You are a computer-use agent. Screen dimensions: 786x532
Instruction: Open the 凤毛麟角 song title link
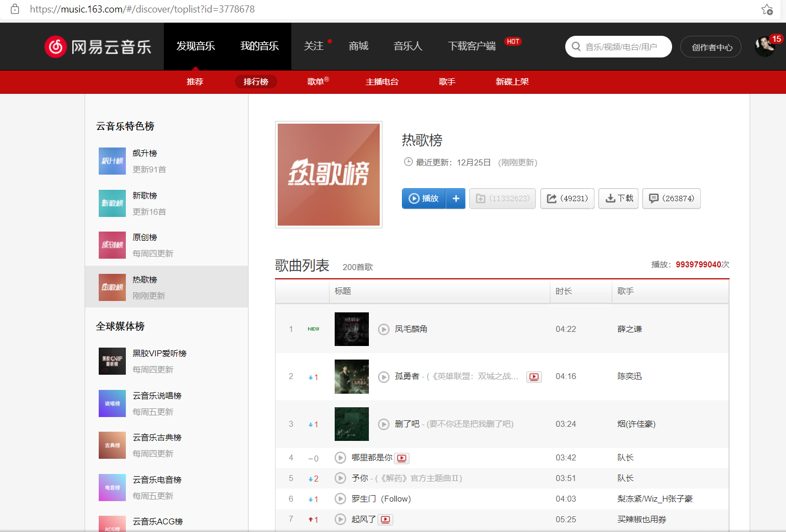[411, 329]
